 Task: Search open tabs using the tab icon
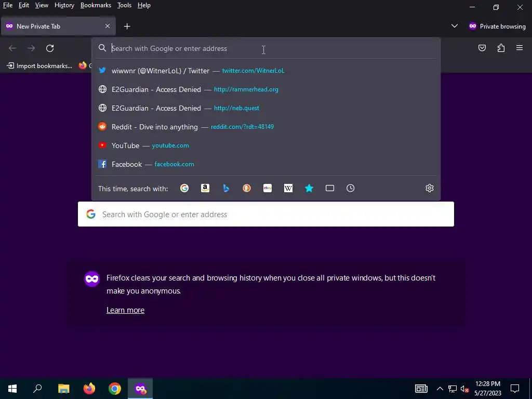(x=330, y=188)
